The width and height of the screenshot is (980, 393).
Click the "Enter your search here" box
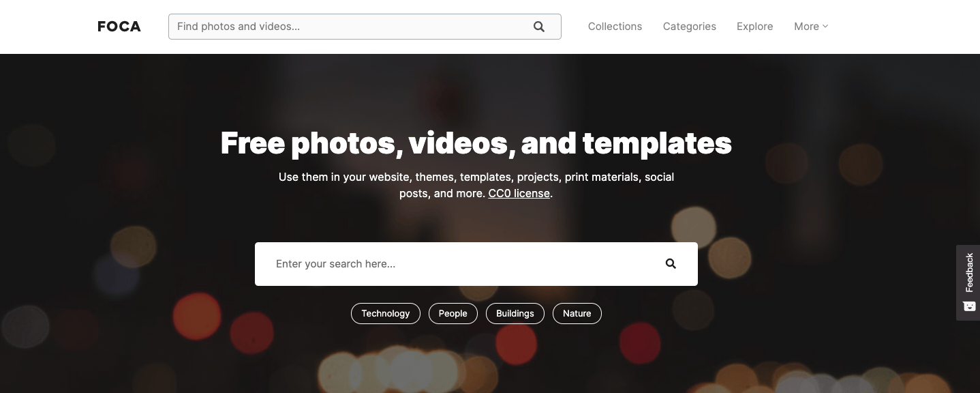(457, 264)
